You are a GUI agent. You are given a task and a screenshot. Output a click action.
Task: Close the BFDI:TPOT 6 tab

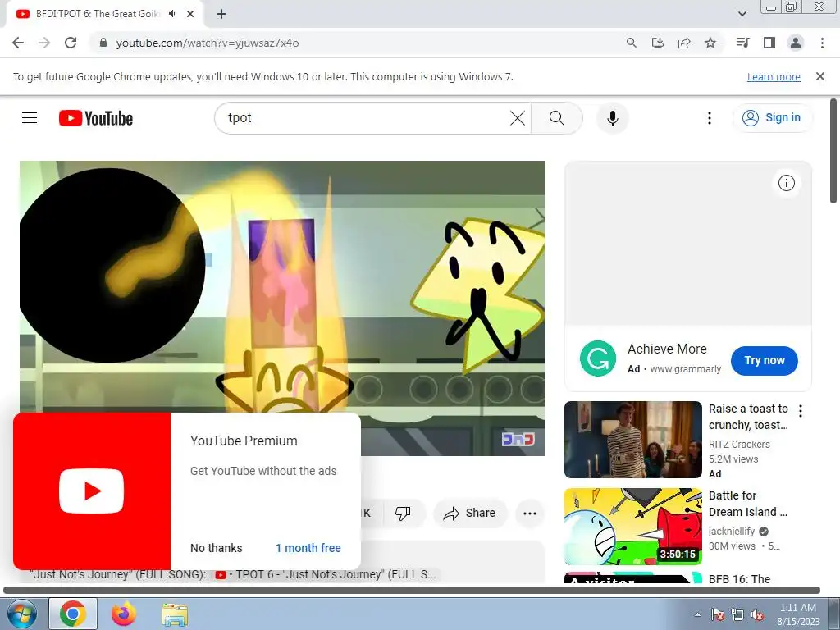tap(190, 14)
